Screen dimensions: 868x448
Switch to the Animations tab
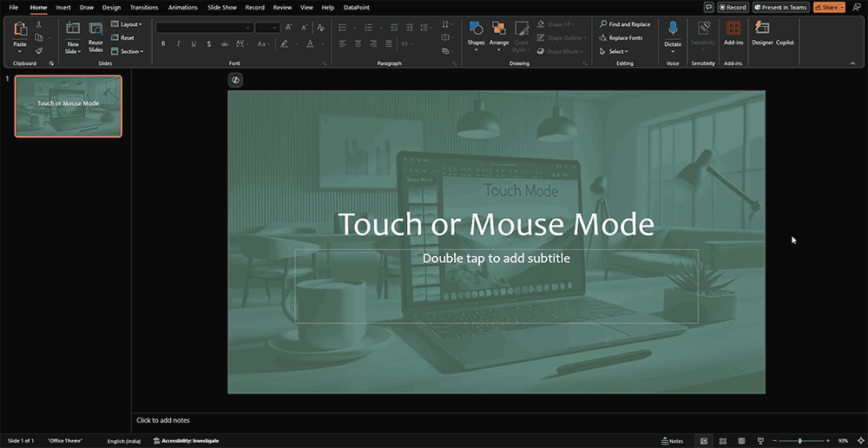click(x=182, y=8)
